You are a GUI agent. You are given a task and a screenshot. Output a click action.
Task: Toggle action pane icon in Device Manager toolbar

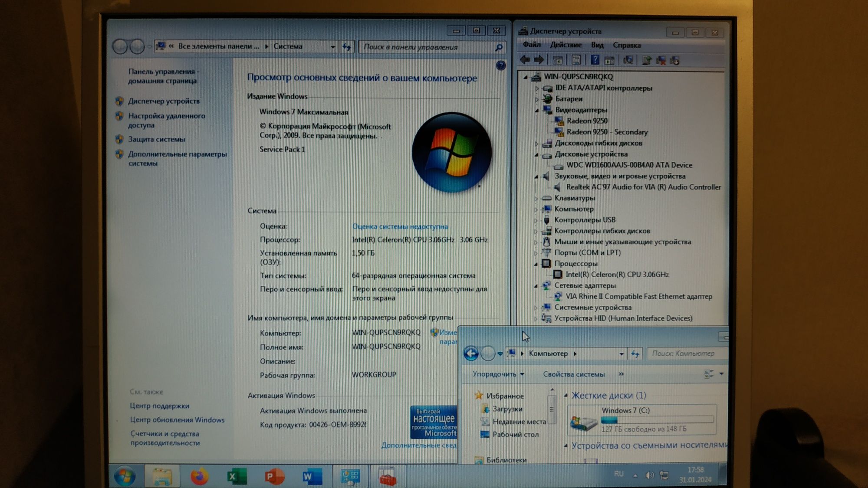click(609, 60)
